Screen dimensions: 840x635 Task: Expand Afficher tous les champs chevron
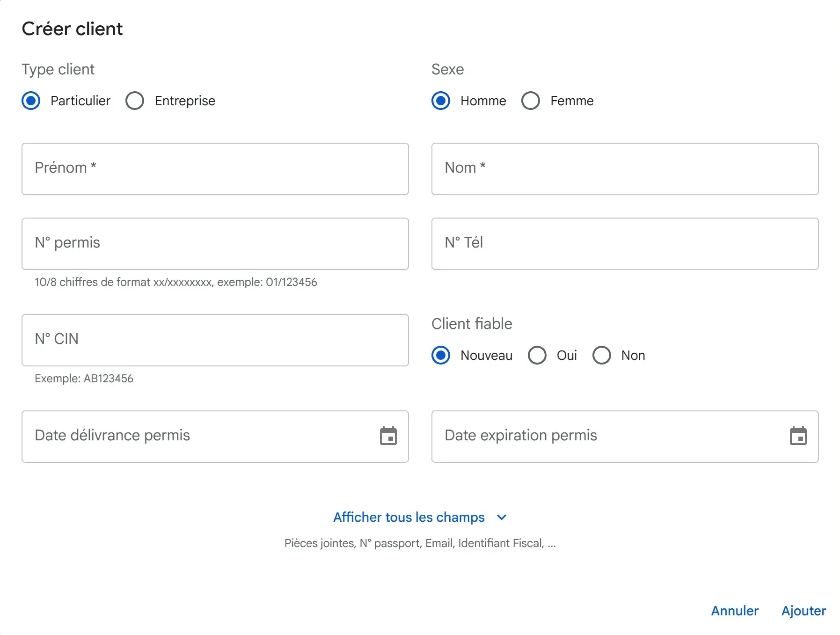(502, 517)
